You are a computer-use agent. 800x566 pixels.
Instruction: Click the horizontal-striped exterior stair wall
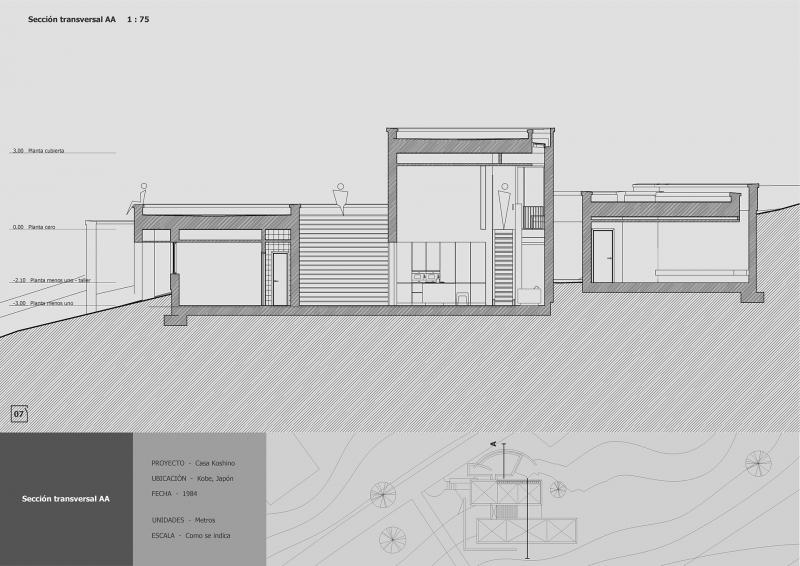pos(343,260)
